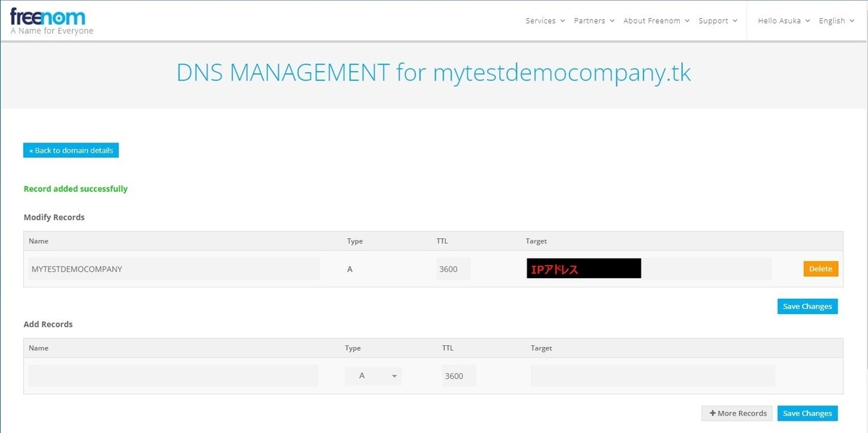The height and width of the screenshot is (433, 868).
Task: Click the 'Record added successfully' message
Action: 75,189
